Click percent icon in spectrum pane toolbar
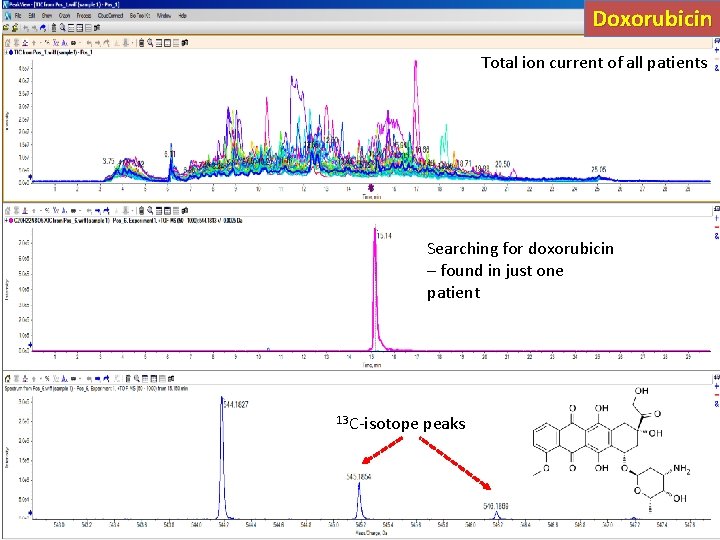This screenshot has width=720, height=540. 47,379
